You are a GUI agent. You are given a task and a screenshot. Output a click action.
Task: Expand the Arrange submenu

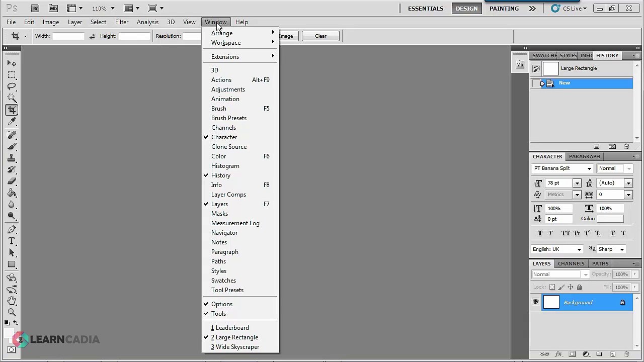(x=240, y=33)
